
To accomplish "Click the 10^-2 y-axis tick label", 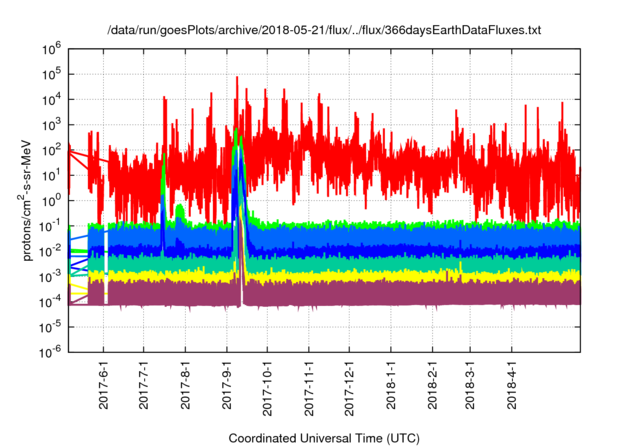I will [x=50, y=251].
